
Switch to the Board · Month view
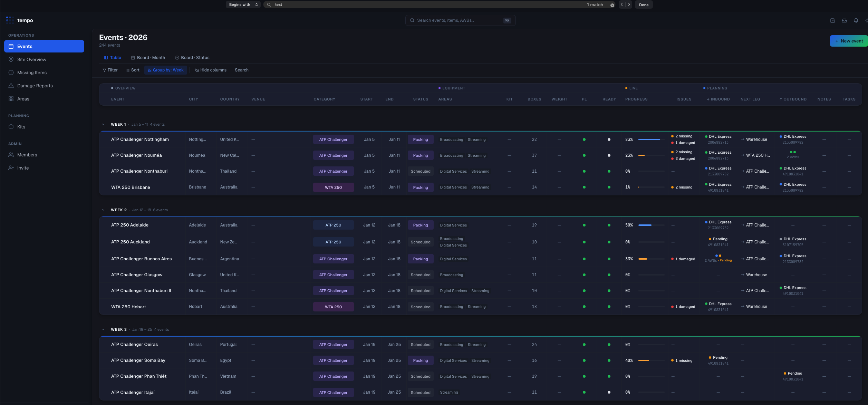pyautogui.click(x=148, y=57)
